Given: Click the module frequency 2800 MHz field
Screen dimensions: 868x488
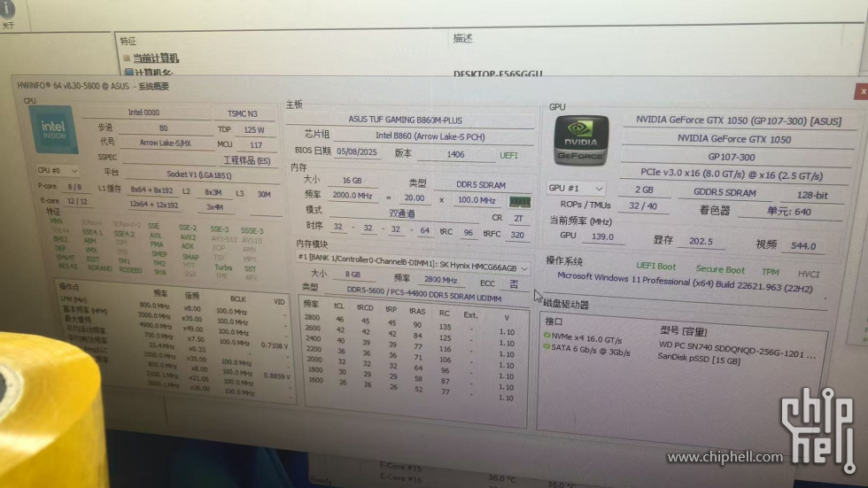Looking at the screenshot, I should 441,279.
